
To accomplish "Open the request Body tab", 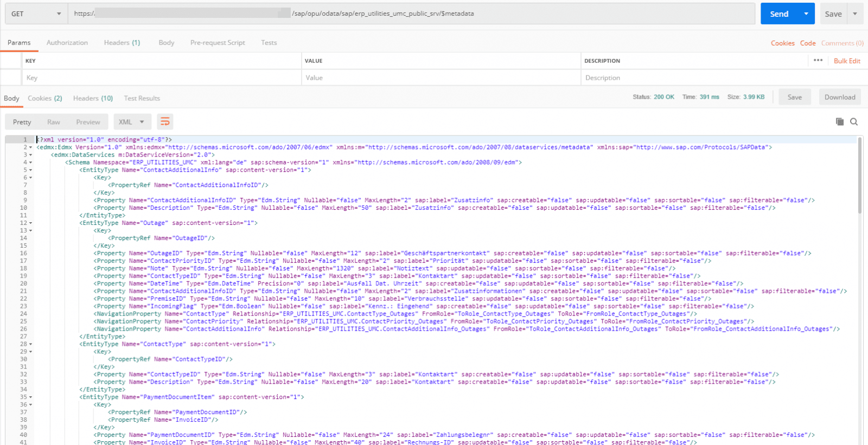I will 167,42.
